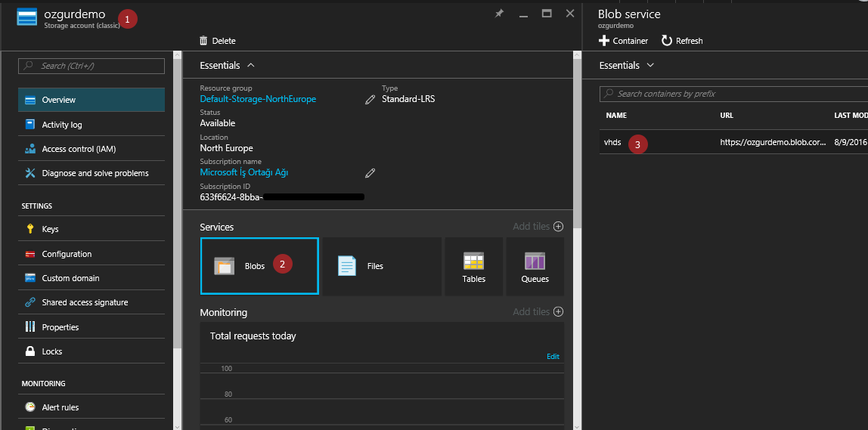
Task: Click the Total requests today chart title
Action: [253, 336]
